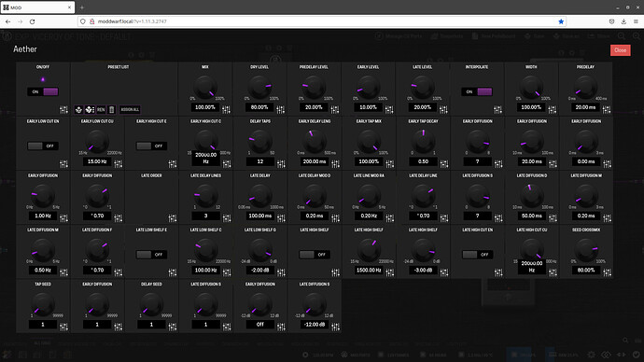Viewport: 644px width, 362px height.
Task: Click the Early Tap Decay 0.50 field
Action: [423, 161]
